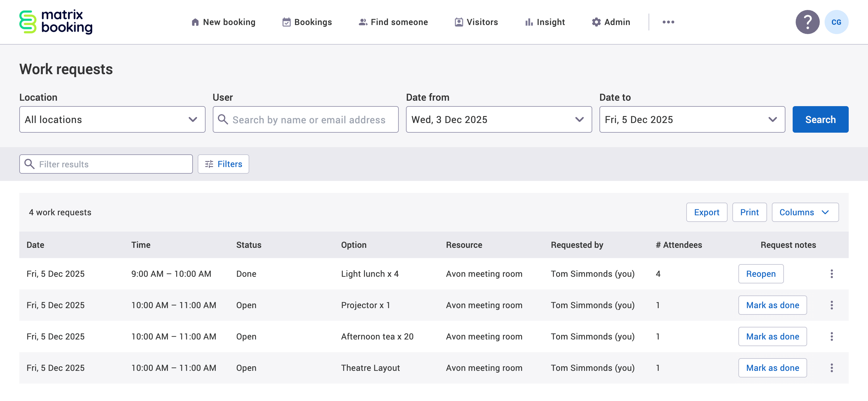Screen dimensions: 868x401
Task: Click the three-dot menu beside Light lunch row
Action: point(832,274)
